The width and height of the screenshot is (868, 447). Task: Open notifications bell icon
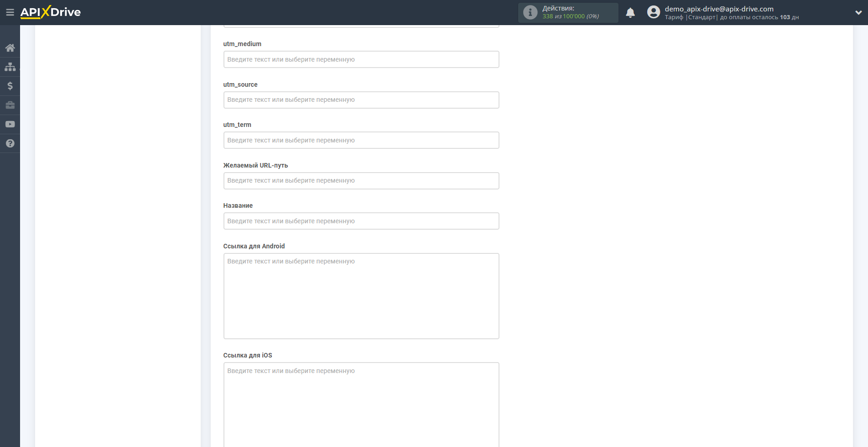click(x=630, y=13)
